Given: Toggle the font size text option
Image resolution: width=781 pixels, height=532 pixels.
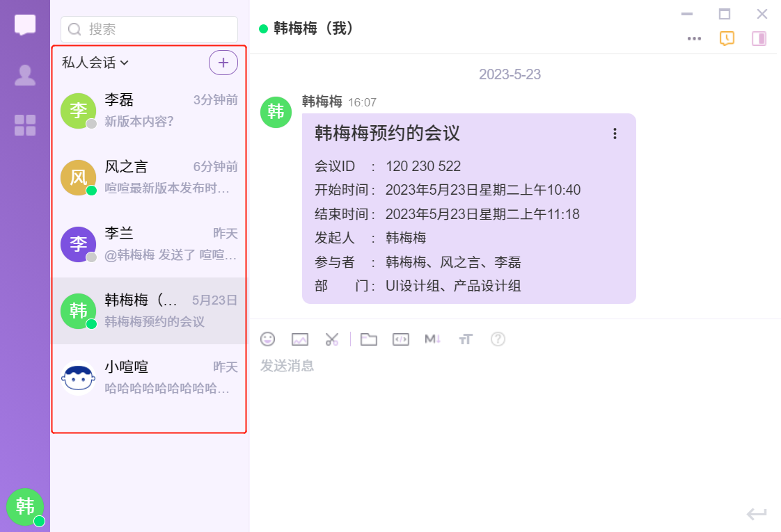Looking at the screenshot, I should 466,339.
